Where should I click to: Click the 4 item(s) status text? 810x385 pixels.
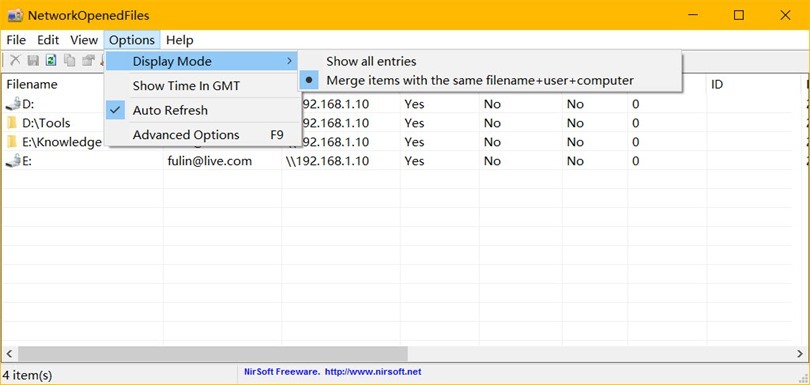(27, 375)
